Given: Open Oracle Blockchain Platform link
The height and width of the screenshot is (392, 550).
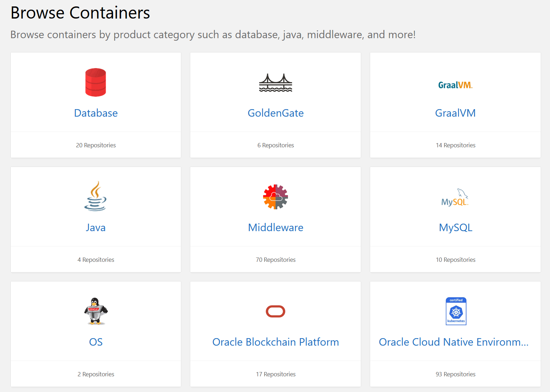Looking at the screenshot, I should click(x=276, y=342).
